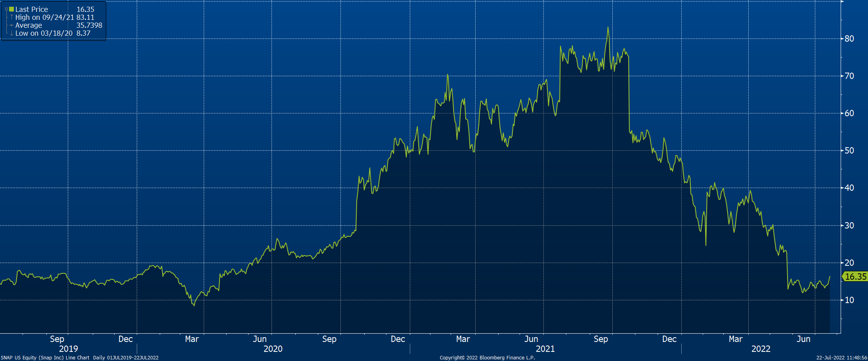Click the 2020 year label on time axis
The image size is (868, 361).
[x=273, y=349]
